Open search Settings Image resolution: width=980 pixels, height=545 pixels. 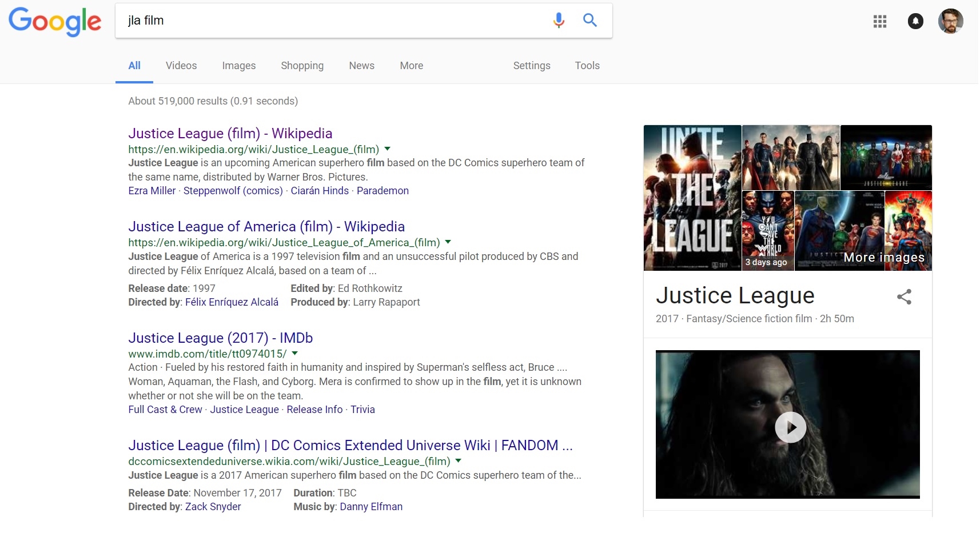532,66
